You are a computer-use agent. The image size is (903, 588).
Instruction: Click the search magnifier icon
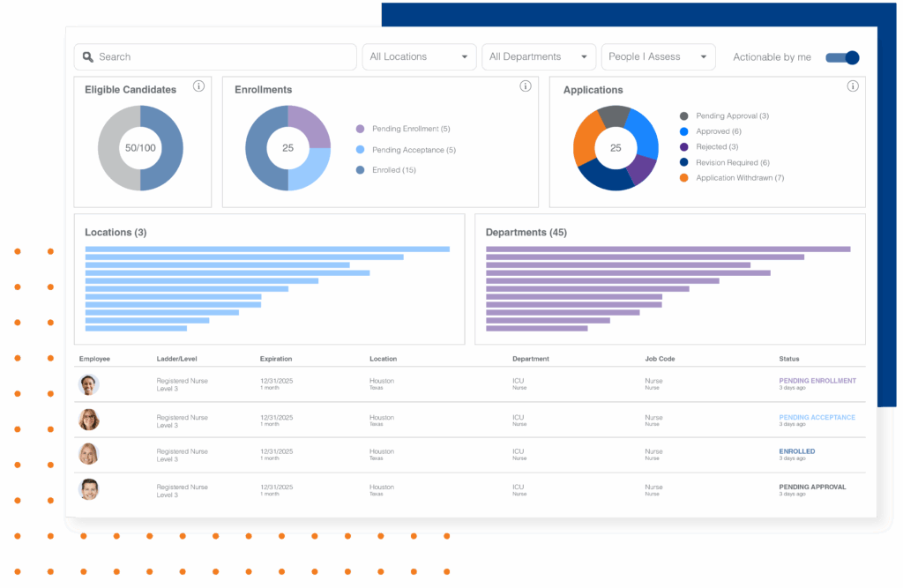(87, 56)
